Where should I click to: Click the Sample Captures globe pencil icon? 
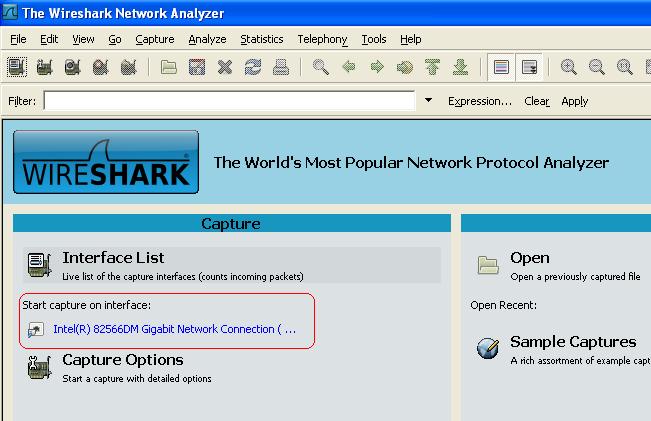click(488, 348)
